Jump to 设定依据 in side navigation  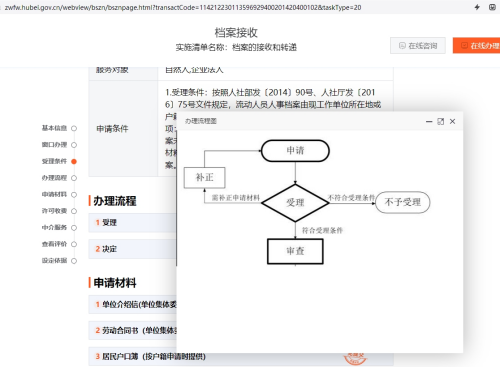point(59,261)
